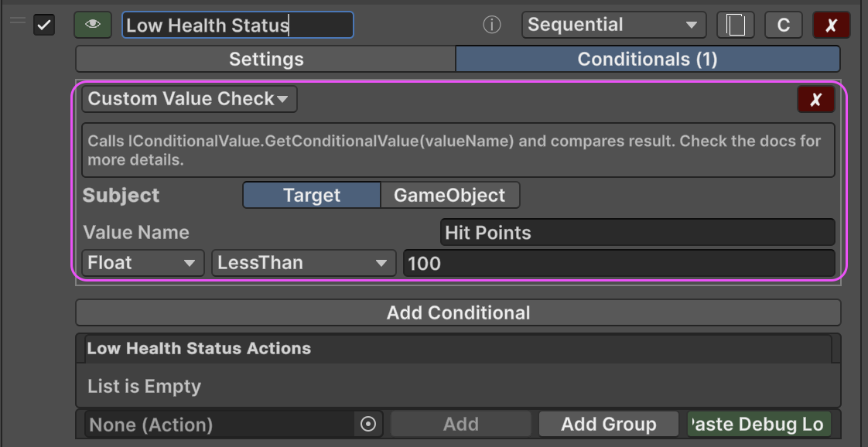868x447 pixels.
Task: Open the LessThan comparison dropdown
Action: (x=303, y=263)
